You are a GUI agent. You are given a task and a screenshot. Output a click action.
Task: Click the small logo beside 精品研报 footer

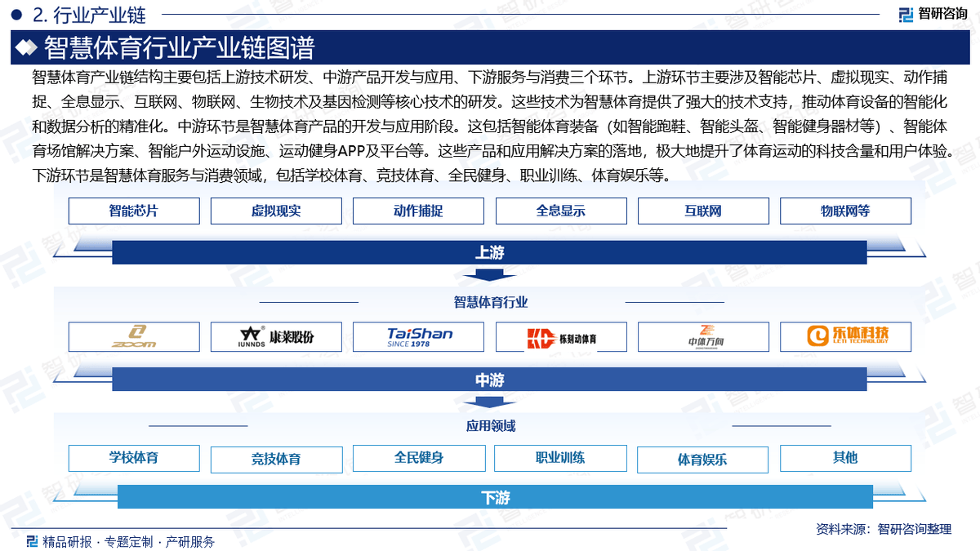point(32,541)
